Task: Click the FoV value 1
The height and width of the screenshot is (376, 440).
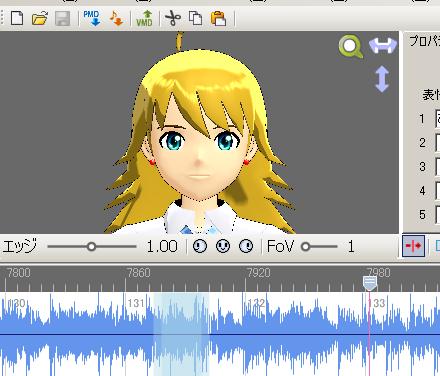Action: [351, 247]
